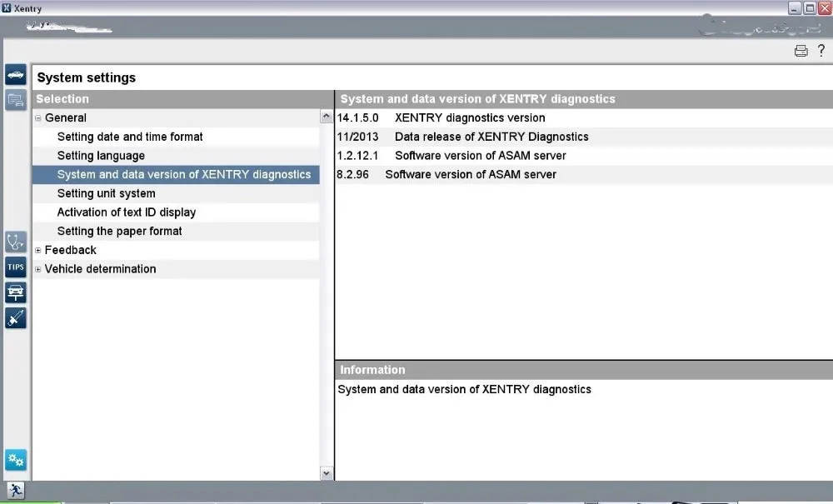Open the stethoscope diagnosis icon
Image resolution: width=833 pixels, height=504 pixels.
[15, 242]
